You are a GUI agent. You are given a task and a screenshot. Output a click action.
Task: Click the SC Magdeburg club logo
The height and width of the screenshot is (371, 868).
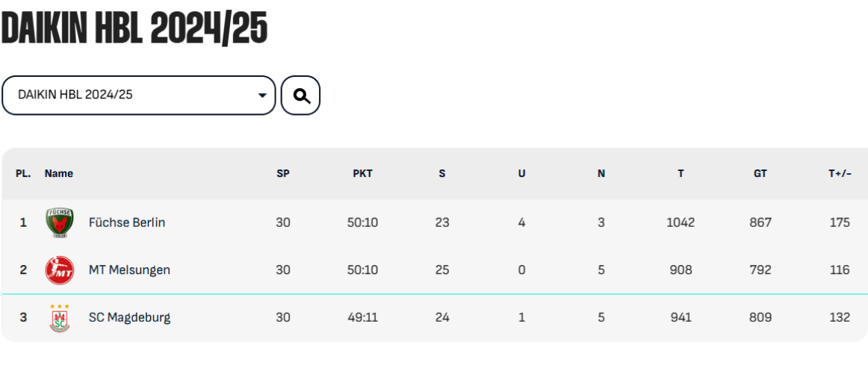[x=59, y=318]
